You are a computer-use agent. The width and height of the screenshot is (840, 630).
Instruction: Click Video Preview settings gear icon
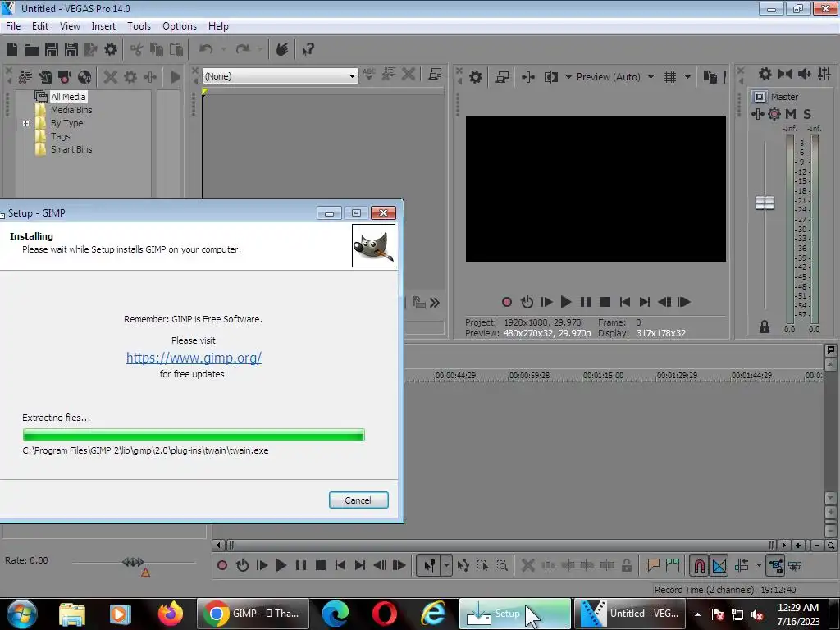(x=476, y=77)
